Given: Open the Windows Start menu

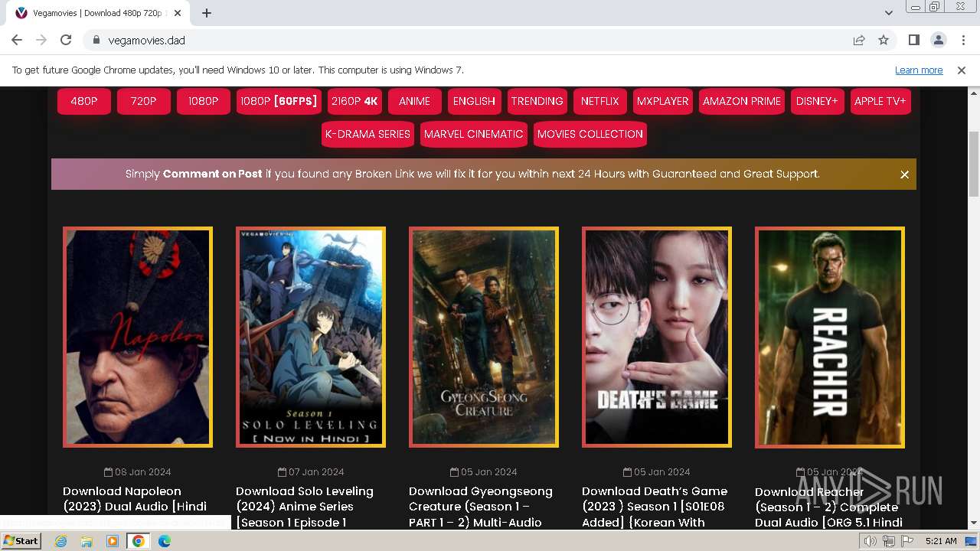Looking at the screenshot, I should [x=21, y=540].
